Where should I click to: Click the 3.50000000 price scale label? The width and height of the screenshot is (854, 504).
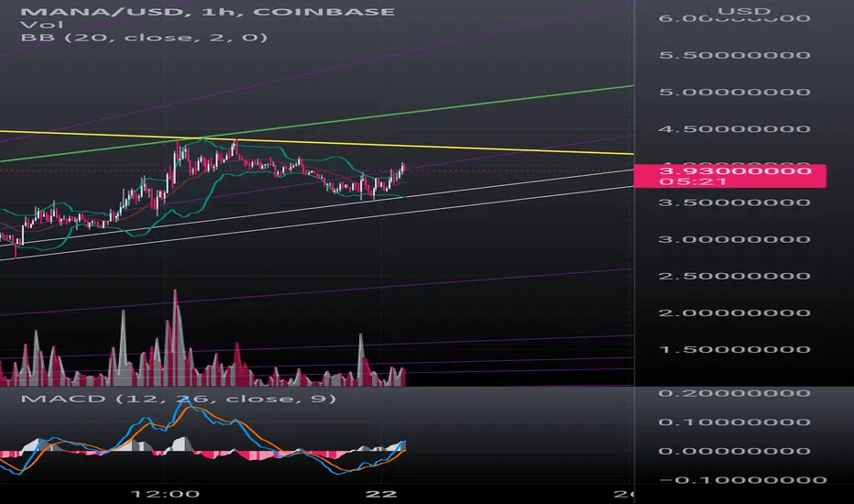pos(734,203)
